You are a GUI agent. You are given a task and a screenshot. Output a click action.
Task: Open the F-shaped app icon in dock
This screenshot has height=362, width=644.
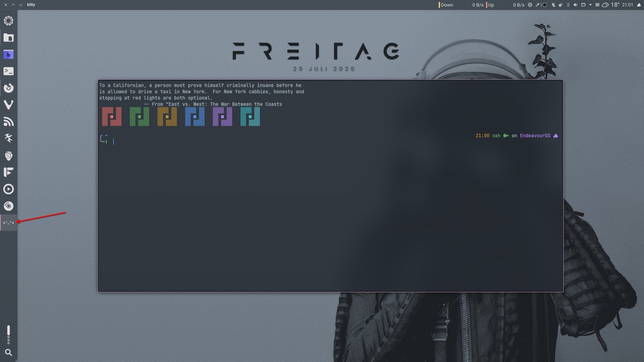point(8,172)
